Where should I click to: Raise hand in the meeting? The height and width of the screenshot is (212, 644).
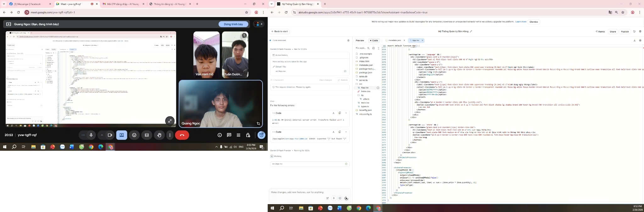[159, 135]
